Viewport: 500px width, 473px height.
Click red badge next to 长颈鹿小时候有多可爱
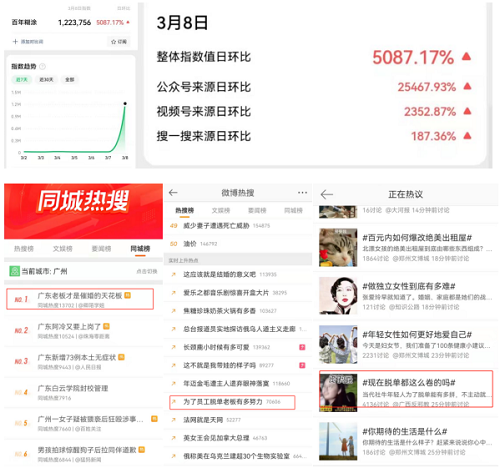point(302,347)
